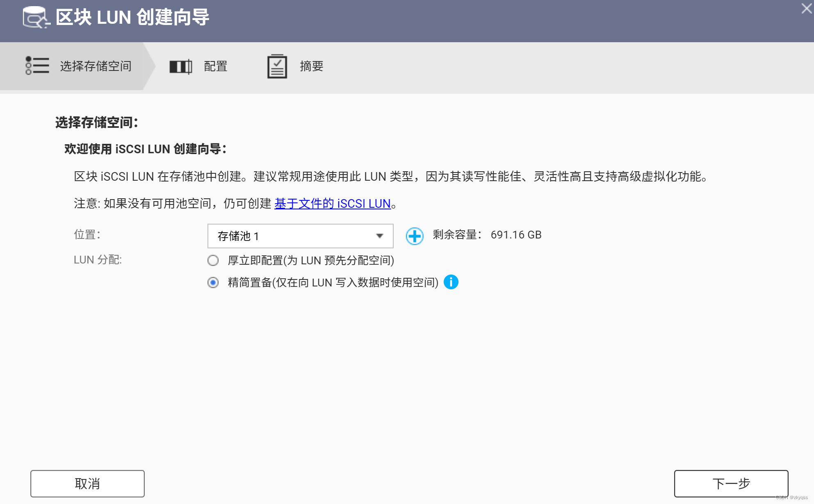Click the 剩余容量 691.16 GB value
Screen dimensions: 814x504
pyautogui.click(x=516, y=234)
